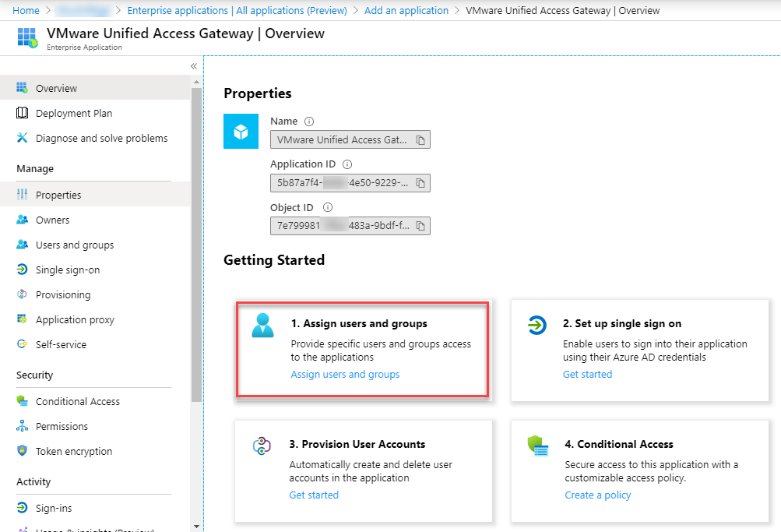Click the redacted tenant breadcrumb link
The width and height of the screenshot is (781, 532).
pyautogui.click(x=83, y=10)
